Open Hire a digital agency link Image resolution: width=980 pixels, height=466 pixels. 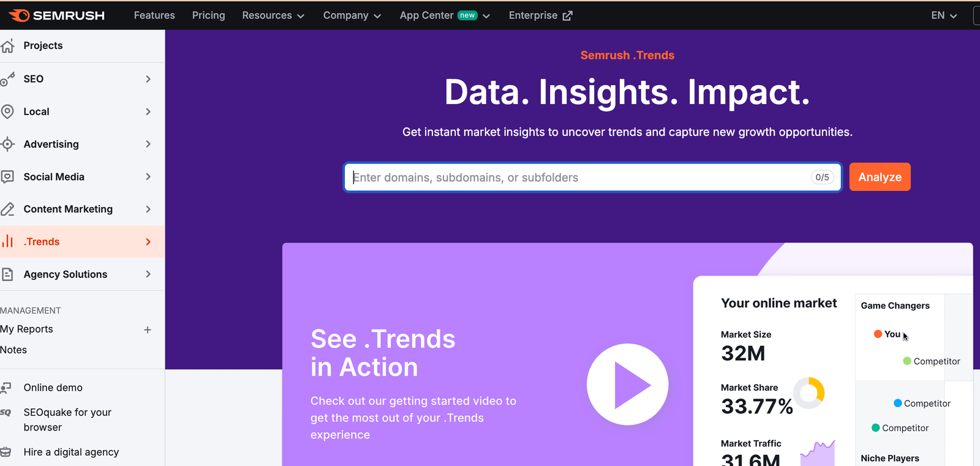point(71,453)
